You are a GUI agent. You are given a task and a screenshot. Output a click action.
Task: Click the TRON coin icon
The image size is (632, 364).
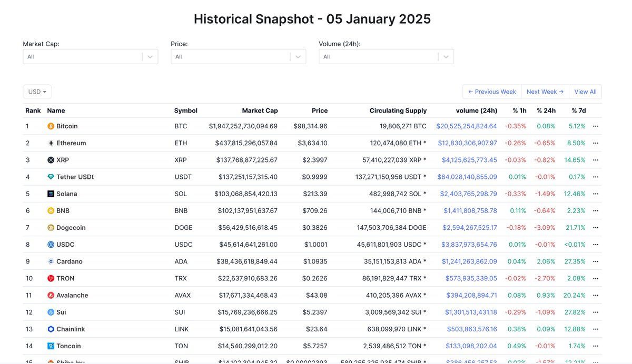pyautogui.click(x=51, y=278)
